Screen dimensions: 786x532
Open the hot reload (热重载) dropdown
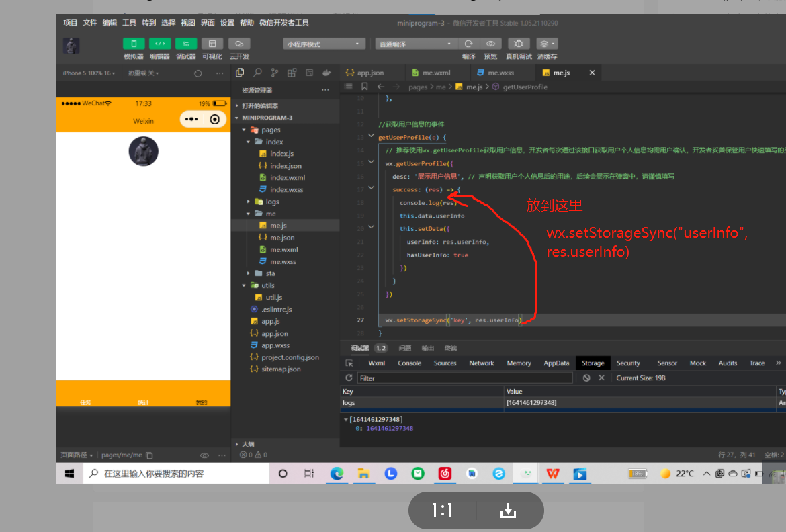pos(143,73)
